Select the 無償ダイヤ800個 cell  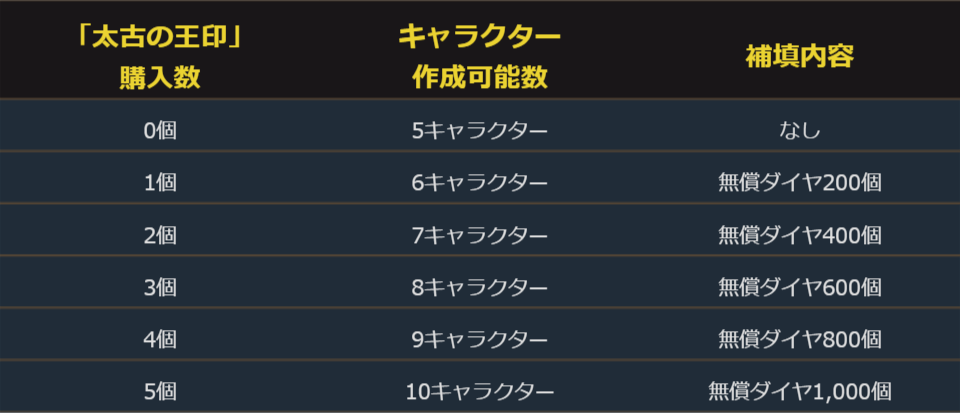799,339
